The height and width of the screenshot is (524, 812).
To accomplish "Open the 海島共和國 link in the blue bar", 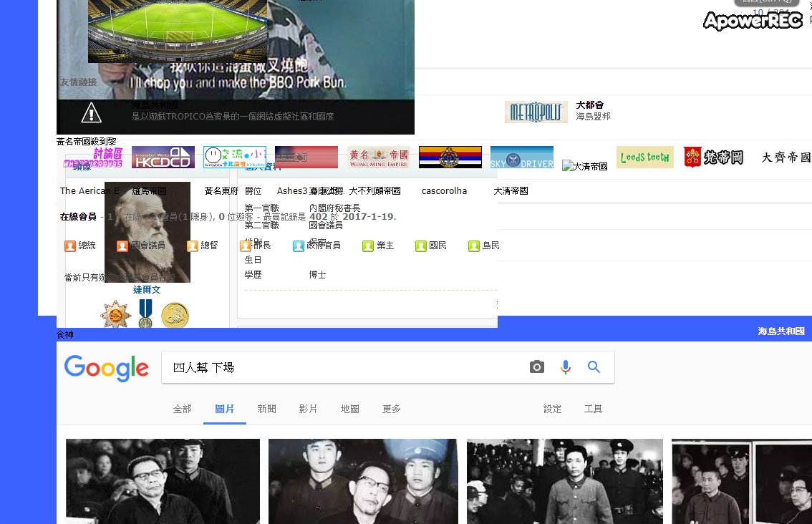I will pos(781,331).
